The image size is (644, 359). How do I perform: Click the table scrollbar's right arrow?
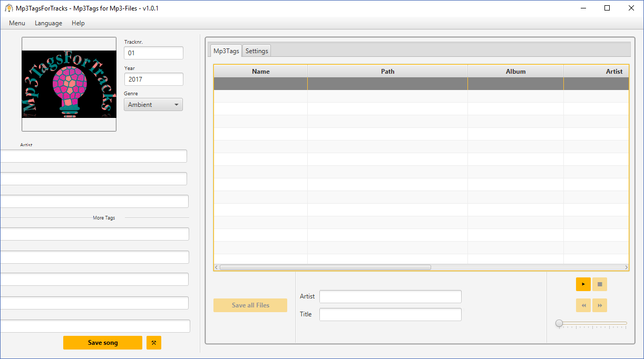pyautogui.click(x=626, y=267)
